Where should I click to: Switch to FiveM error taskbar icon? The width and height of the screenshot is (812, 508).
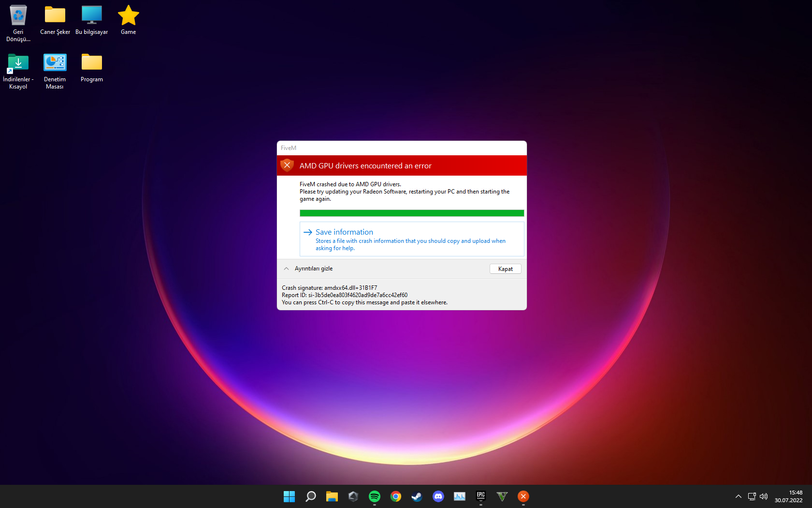click(x=523, y=496)
